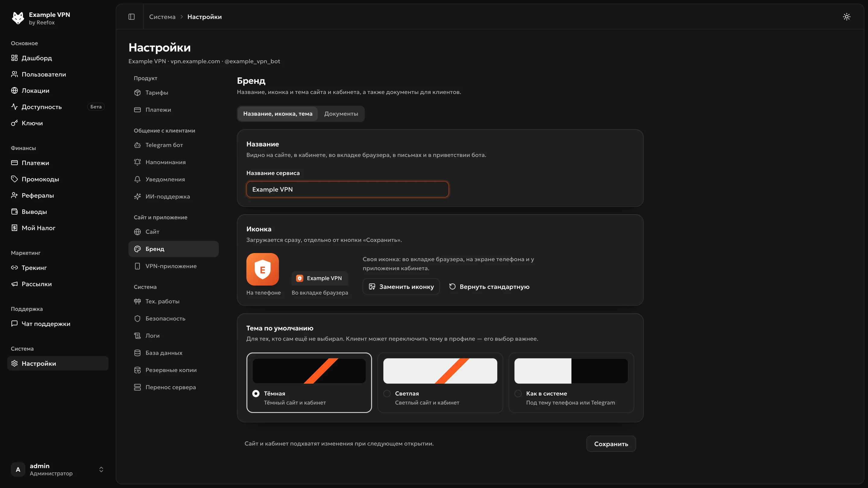Click the light theme preview swatch
The image size is (868, 488).
(x=440, y=371)
